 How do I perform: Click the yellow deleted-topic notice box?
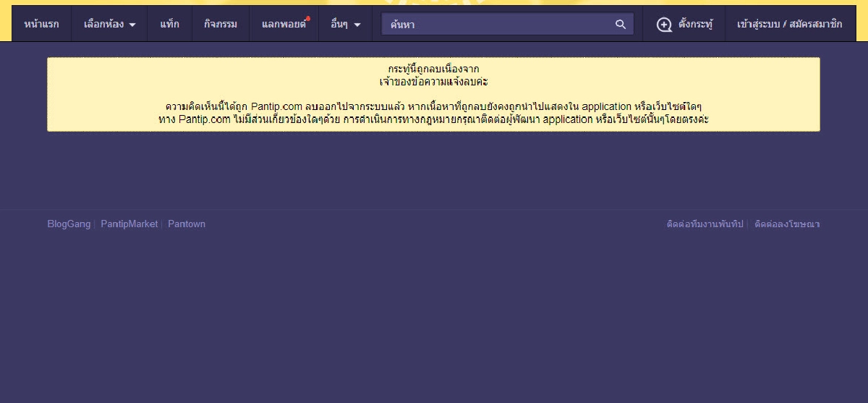click(x=433, y=94)
